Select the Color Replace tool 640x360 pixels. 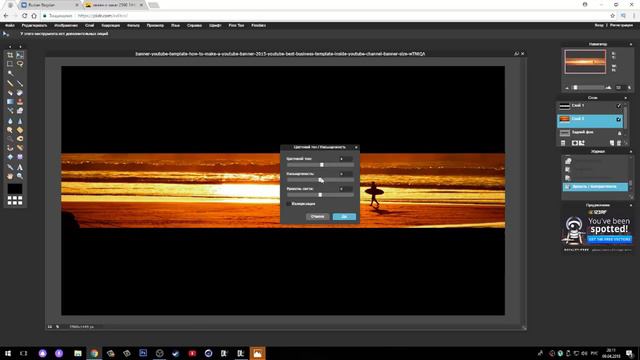click(10, 111)
